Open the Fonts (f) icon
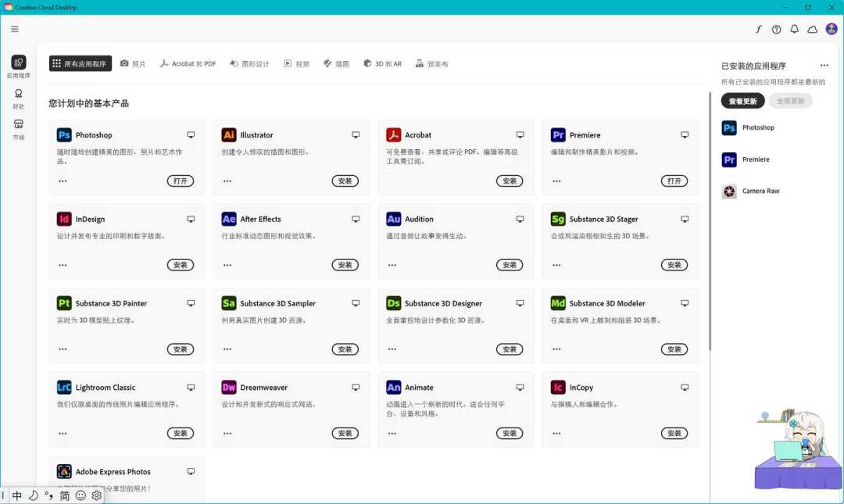 click(758, 30)
